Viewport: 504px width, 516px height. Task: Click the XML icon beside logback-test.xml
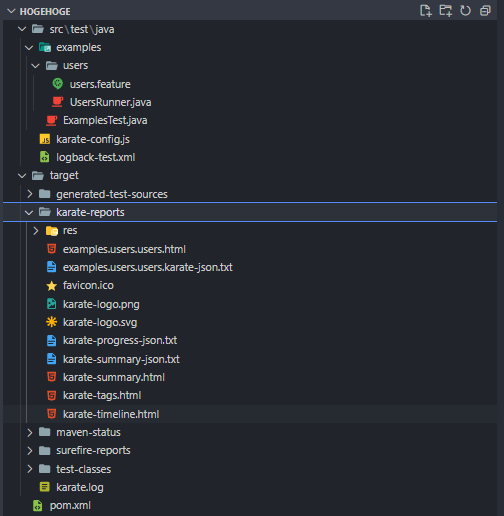click(x=45, y=157)
